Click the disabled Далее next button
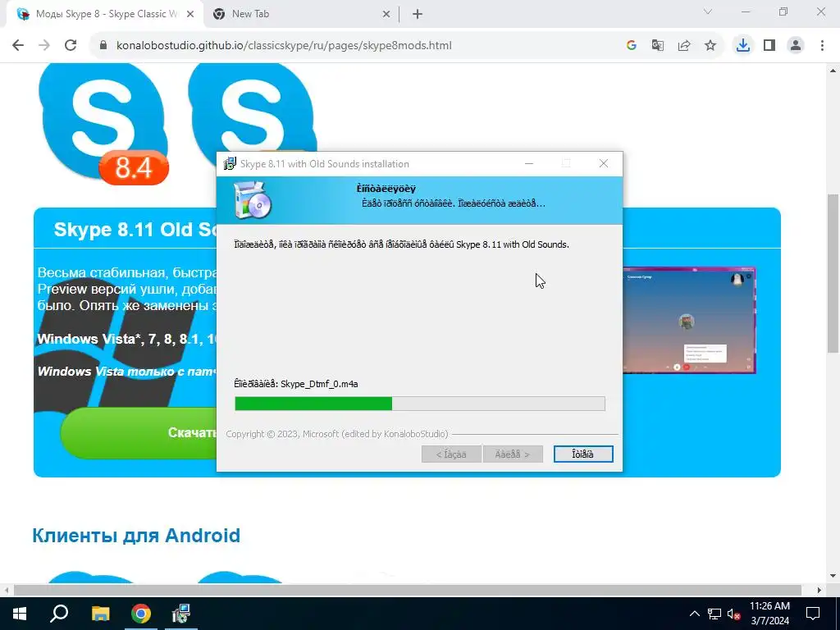 513,454
